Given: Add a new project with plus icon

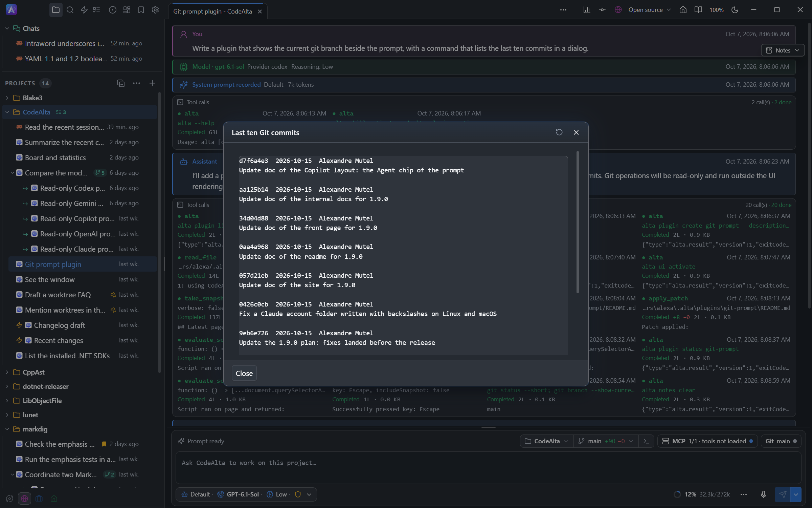Looking at the screenshot, I should tap(152, 83).
